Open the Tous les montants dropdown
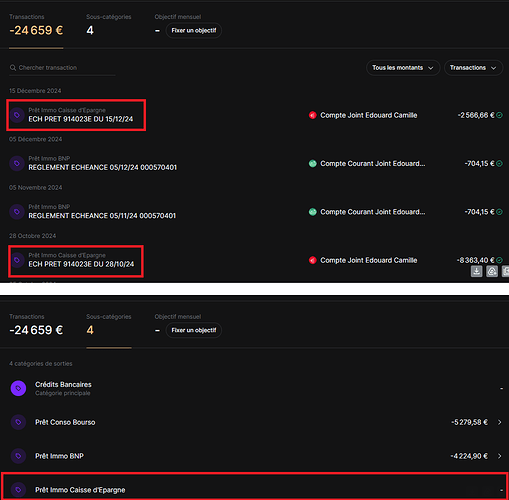The width and height of the screenshot is (509, 500). pyautogui.click(x=403, y=68)
